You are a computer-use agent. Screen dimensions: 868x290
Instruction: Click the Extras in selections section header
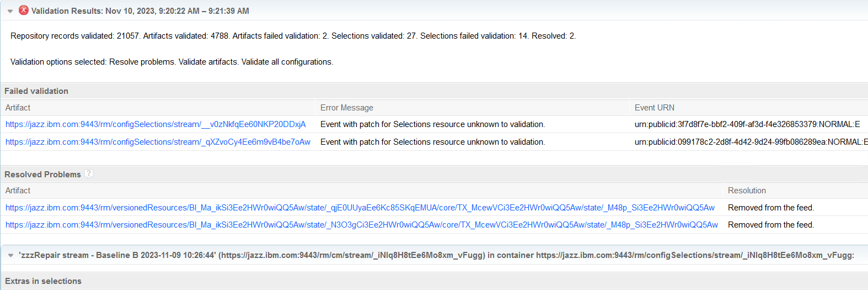(x=43, y=281)
